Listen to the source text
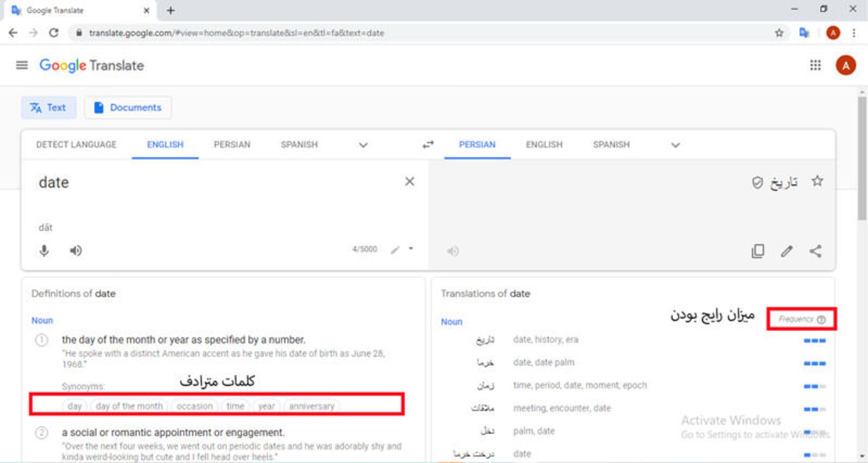The height and width of the screenshot is (463, 868). point(75,251)
